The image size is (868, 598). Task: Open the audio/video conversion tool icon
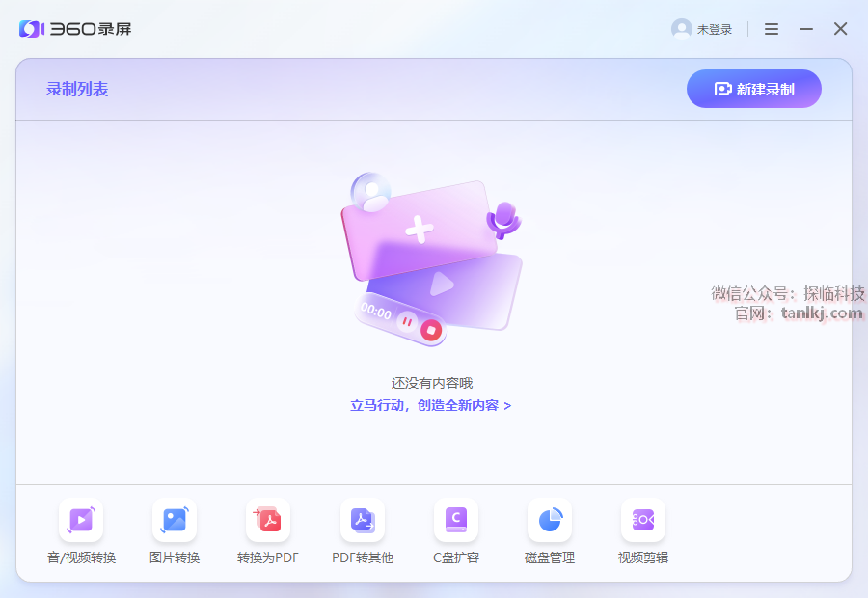click(81, 520)
